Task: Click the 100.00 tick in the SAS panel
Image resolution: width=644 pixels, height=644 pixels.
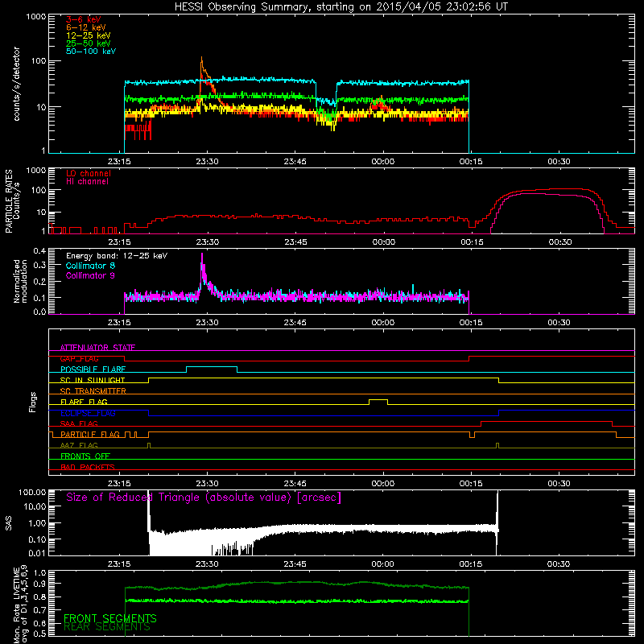Action: (x=32, y=492)
